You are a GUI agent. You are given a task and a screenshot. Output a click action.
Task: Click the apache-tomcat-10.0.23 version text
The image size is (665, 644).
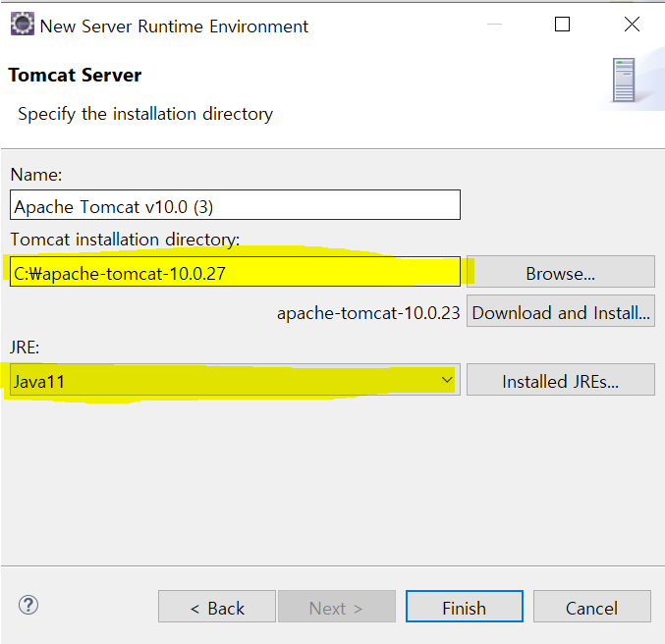point(368,313)
